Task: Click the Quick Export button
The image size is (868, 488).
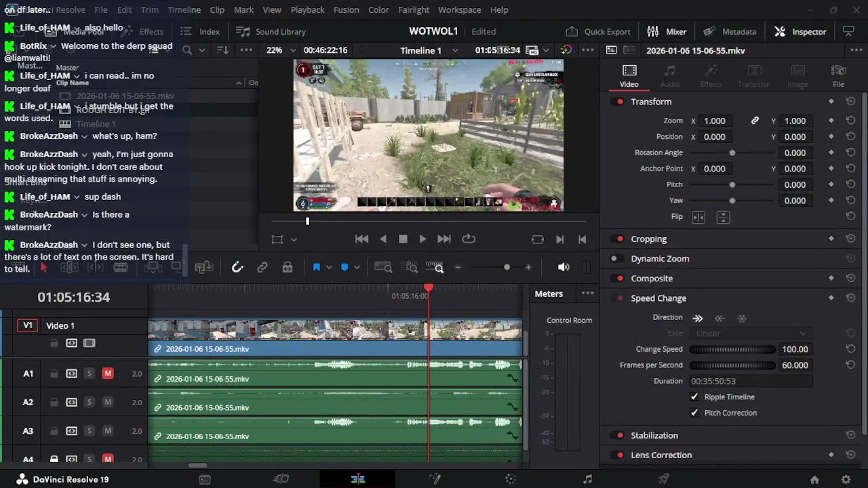Action: click(x=598, y=32)
